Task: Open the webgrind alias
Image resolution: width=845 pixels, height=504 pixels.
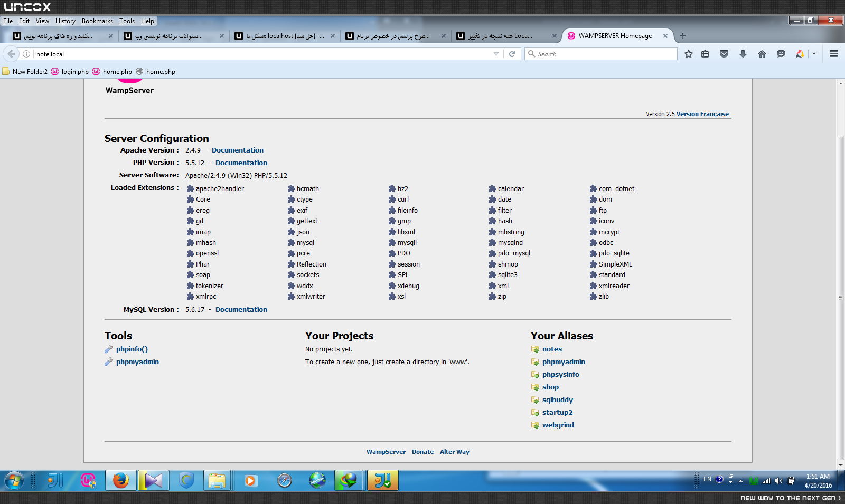Action: click(558, 425)
